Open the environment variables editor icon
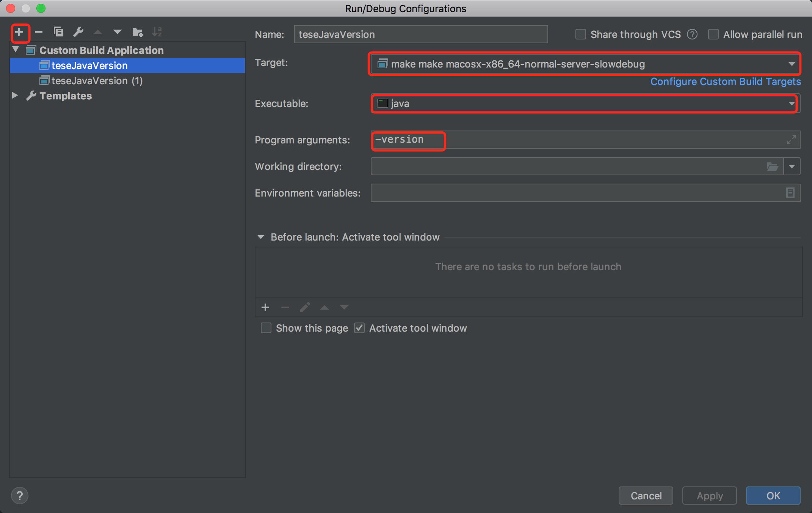This screenshot has height=513, width=812. tap(790, 193)
